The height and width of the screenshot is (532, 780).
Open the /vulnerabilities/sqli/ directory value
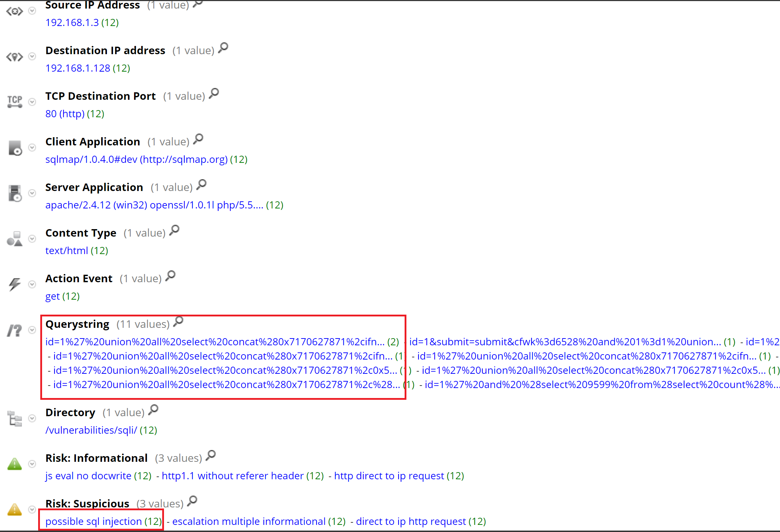point(91,430)
